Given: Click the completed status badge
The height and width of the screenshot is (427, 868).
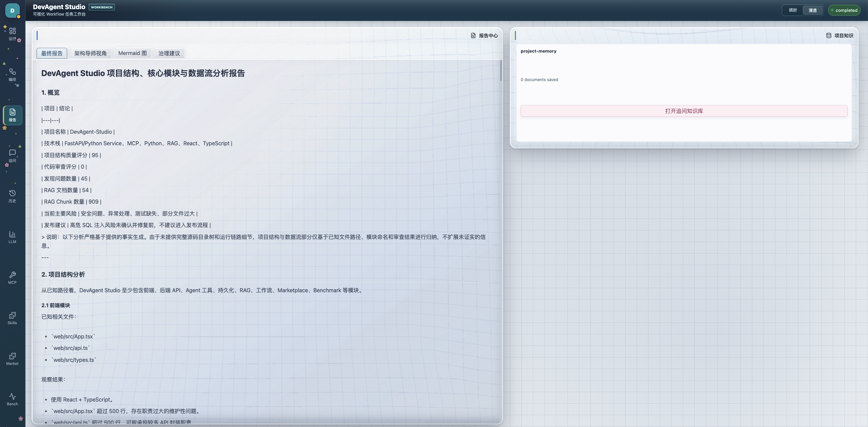Looking at the screenshot, I should pos(844,10).
